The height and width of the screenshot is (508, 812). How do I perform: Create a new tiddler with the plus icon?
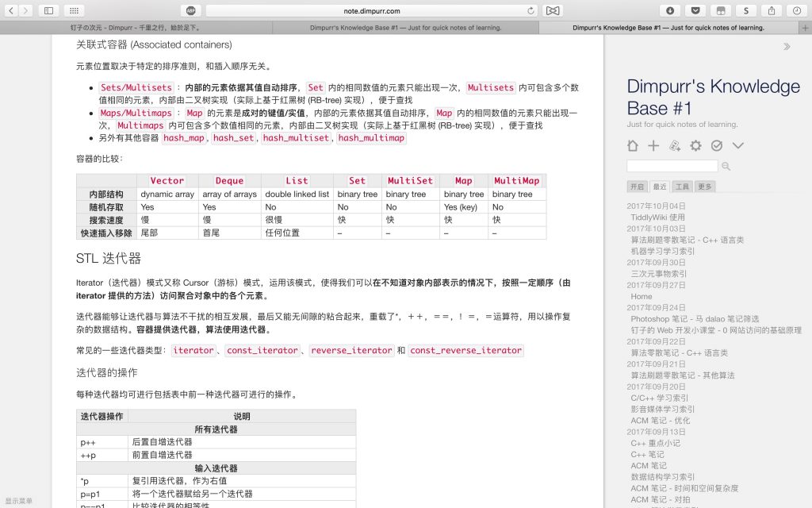[653, 146]
